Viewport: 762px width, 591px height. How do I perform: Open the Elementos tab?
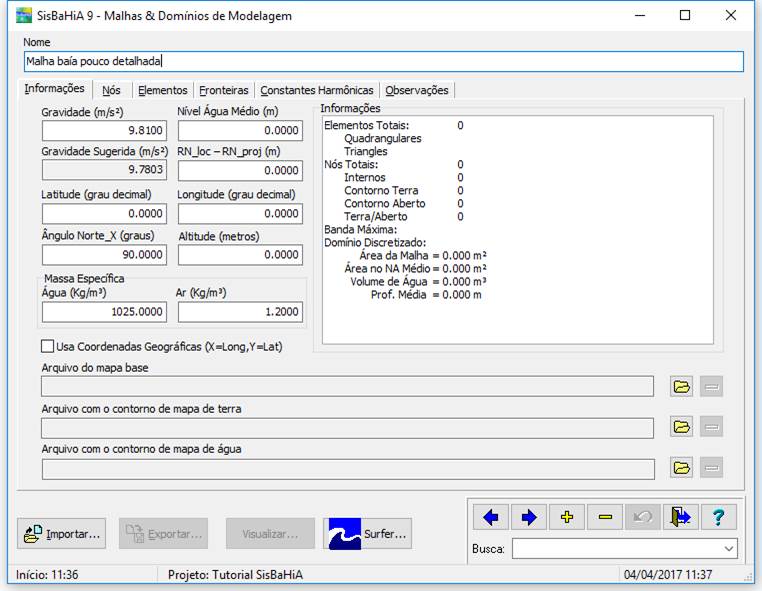click(162, 90)
